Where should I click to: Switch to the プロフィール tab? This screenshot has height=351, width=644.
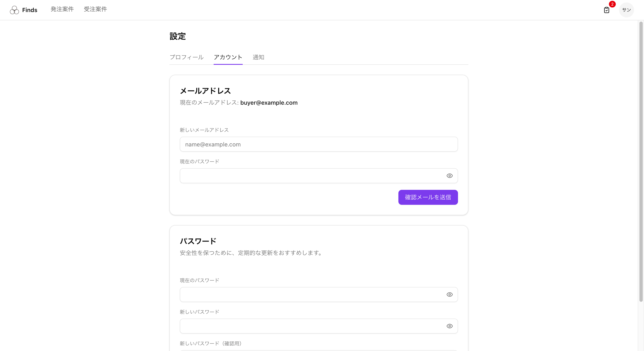pos(186,57)
